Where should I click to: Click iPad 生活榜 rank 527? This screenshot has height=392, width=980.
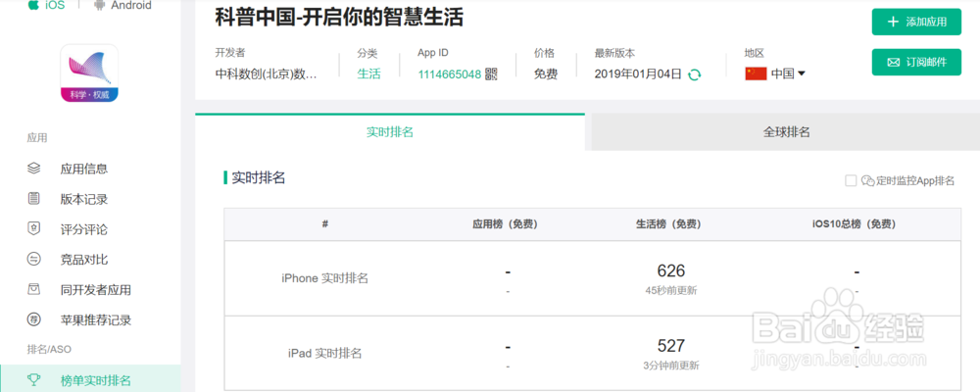click(x=671, y=346)
